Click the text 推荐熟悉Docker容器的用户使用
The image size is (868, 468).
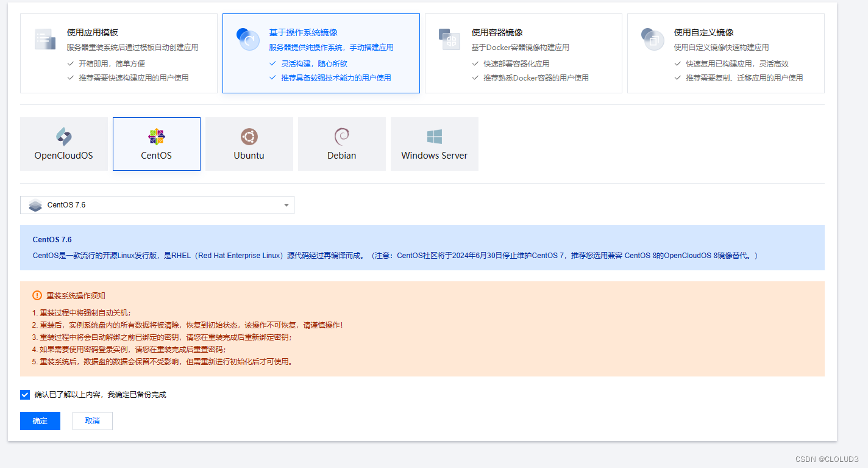point(536,78)
